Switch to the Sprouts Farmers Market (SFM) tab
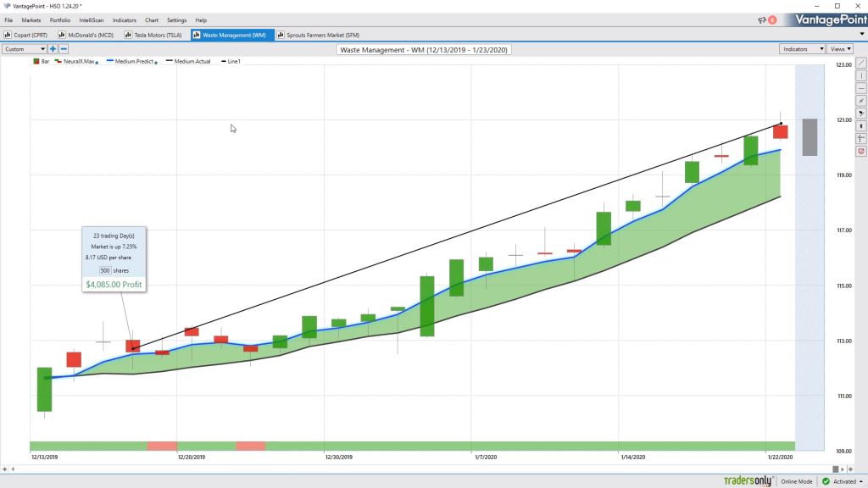868x488 pixels. 320,35
